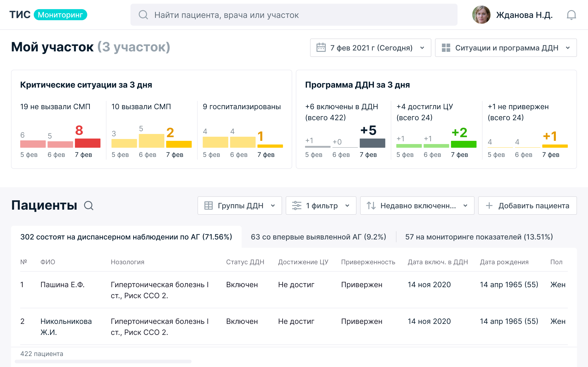Open the "1 фильтр" dropdown
The height and width of the screenshot is (367, 588).
348,206
